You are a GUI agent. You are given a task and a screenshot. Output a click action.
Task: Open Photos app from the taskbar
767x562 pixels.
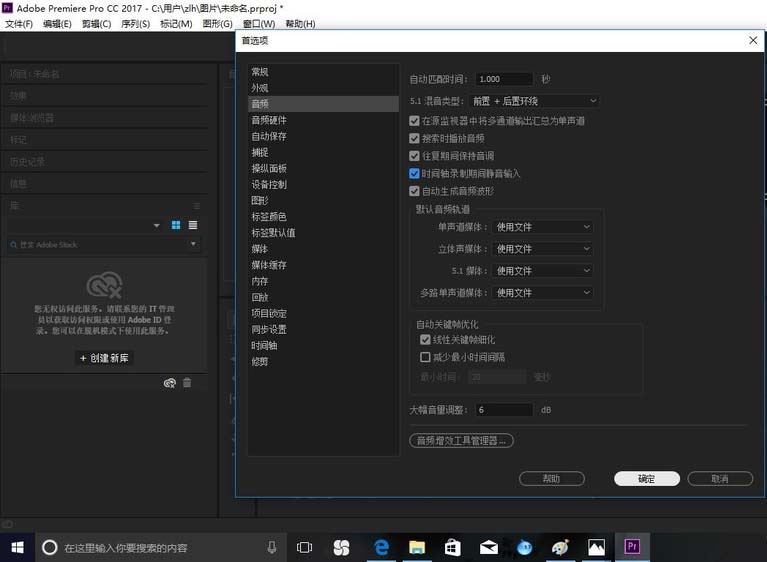[596, 547]
